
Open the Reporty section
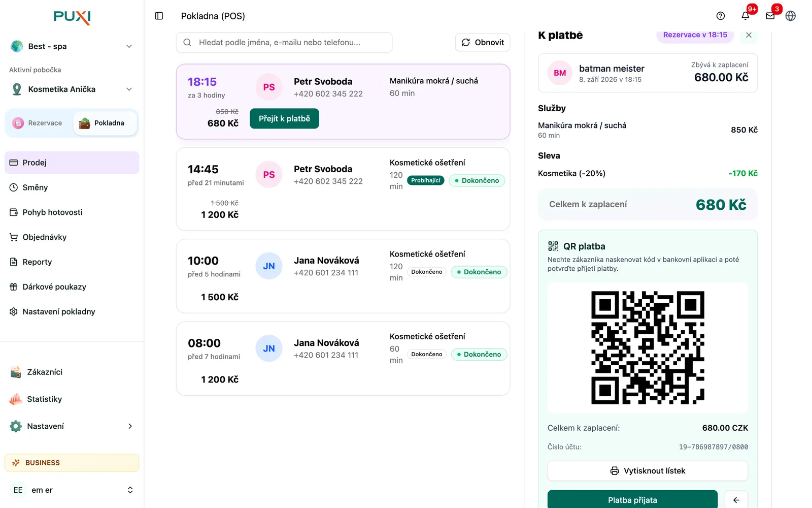coord(72,262)
